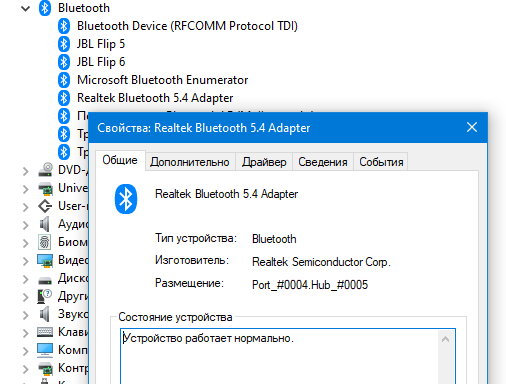Open the События tab

pyautogui.click(x=381, y=162)
